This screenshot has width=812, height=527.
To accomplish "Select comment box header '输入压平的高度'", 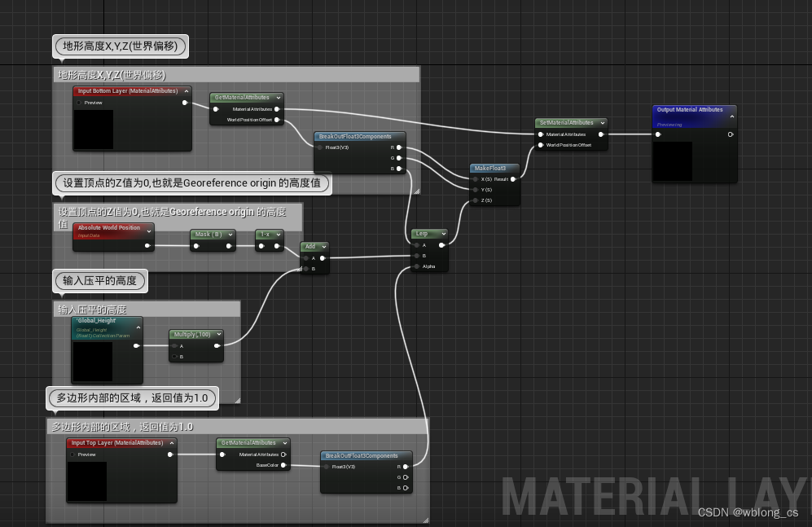I will 147,309.
